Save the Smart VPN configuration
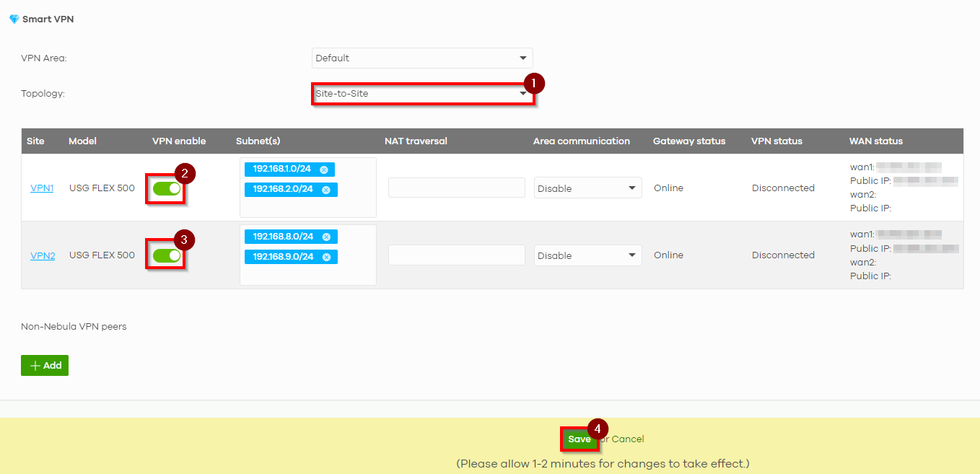The height and width of the screenshot is (474, 980). [579, 439]
